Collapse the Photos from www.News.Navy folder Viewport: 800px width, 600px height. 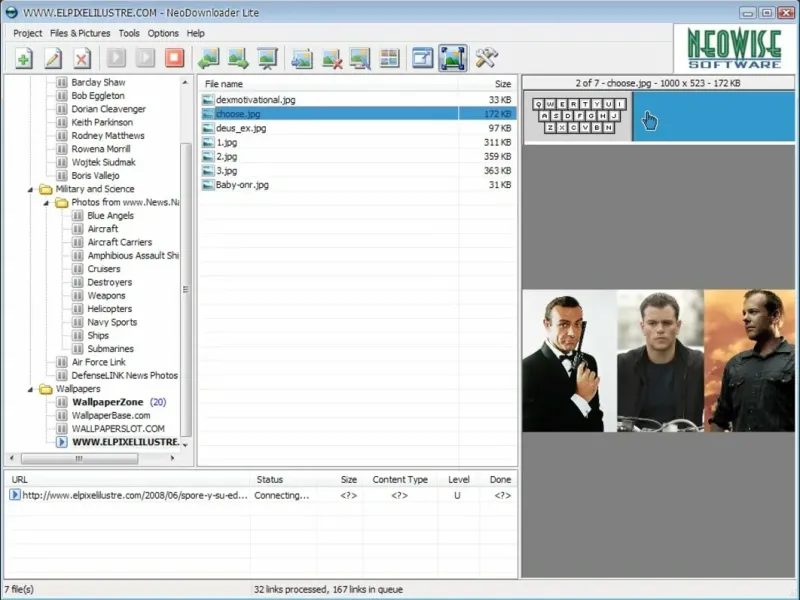tap(46, 203)
